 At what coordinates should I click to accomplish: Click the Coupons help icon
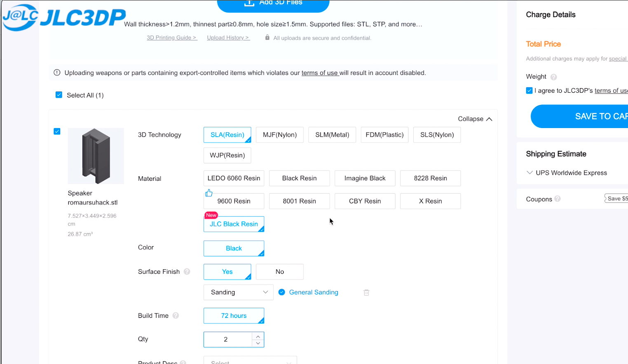558,199
